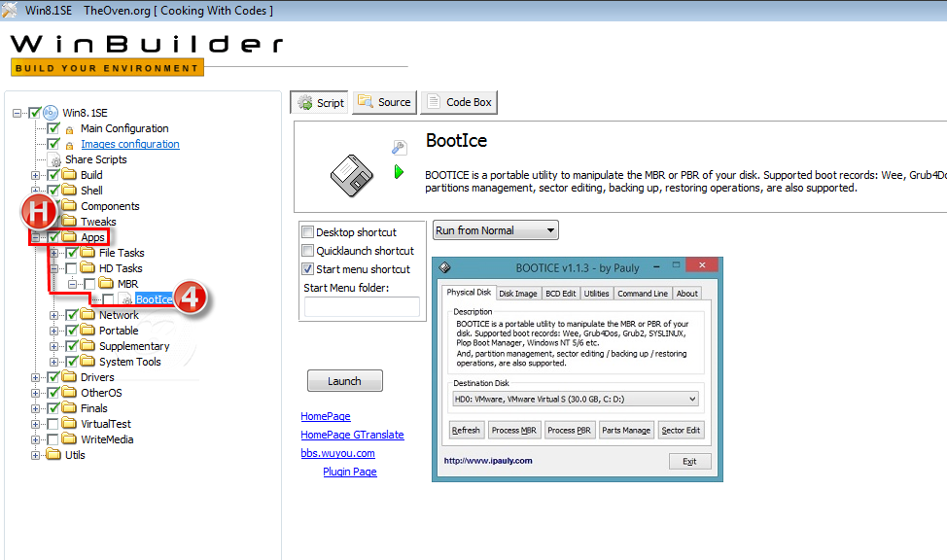Expand the File Tasks node
The width and height of the screenshot is (947, 560).
coord(53,253)
